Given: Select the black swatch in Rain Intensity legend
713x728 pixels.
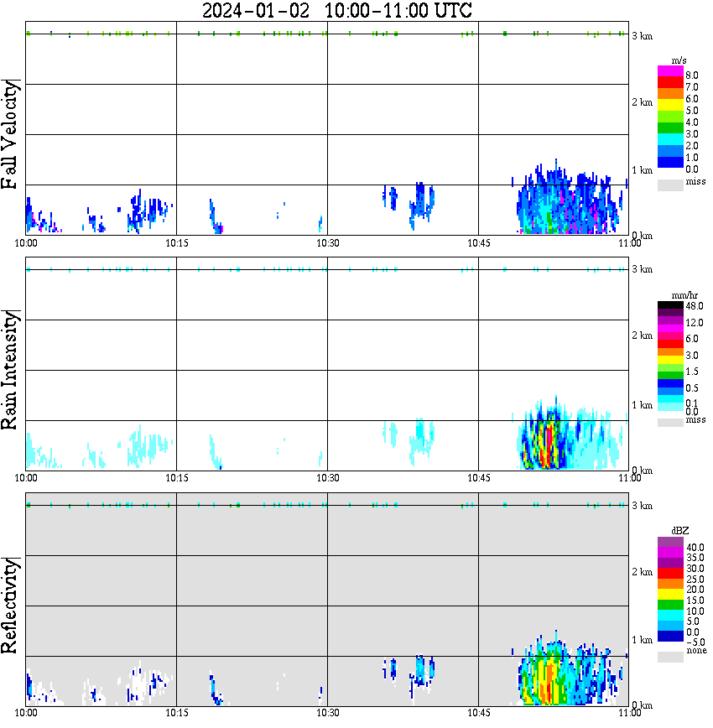Looking at the screenshot, I should (x=670, y=305).
